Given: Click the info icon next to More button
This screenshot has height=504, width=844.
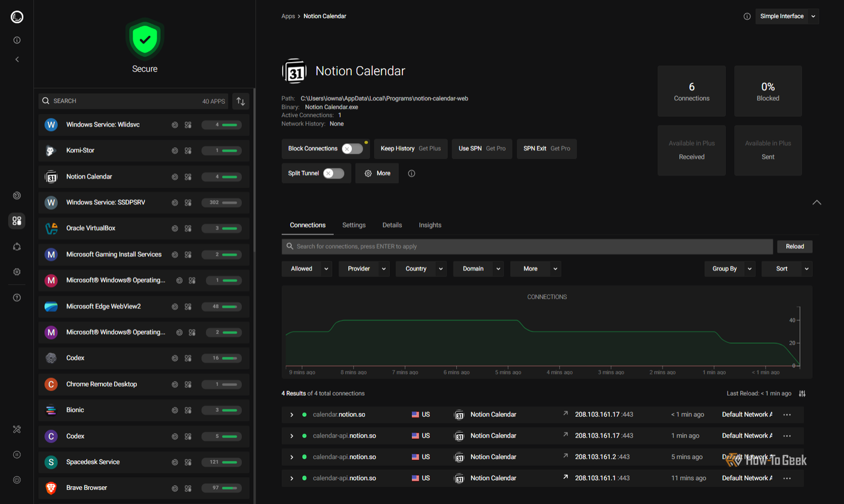Looking at the screenshot, I should pos(412,174).
